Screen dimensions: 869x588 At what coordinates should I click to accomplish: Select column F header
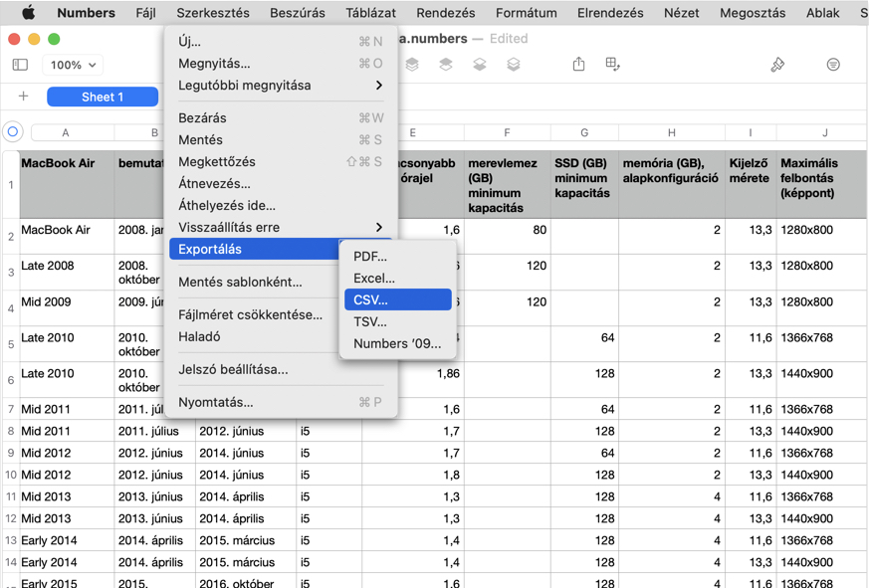click(x=507, y=132)
